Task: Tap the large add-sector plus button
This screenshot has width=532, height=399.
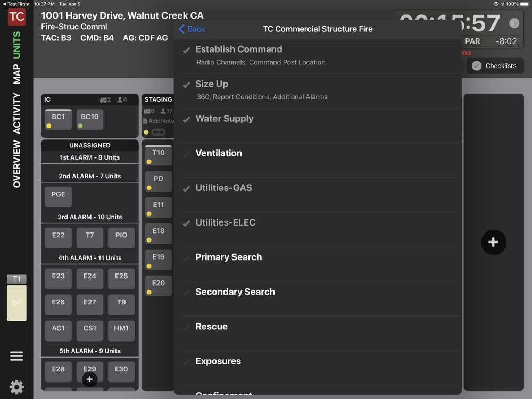Action: (x=493, y=242)
